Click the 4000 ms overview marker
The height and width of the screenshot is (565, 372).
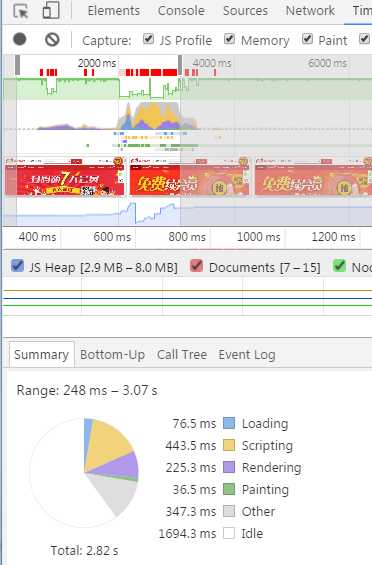tap(212, 63)
